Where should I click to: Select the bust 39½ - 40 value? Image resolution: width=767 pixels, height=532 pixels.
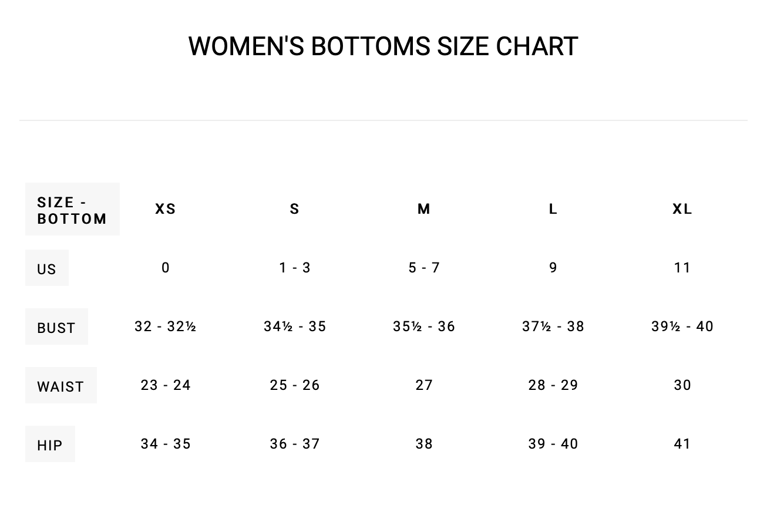682,326
